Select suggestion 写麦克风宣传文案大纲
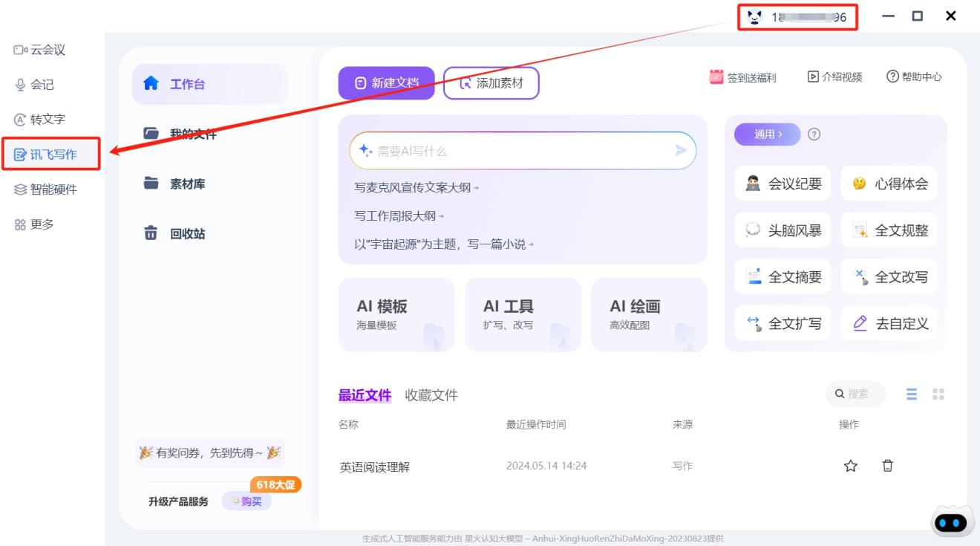The height and width of the screenshot is (546, 980). (x=416, y=188)
